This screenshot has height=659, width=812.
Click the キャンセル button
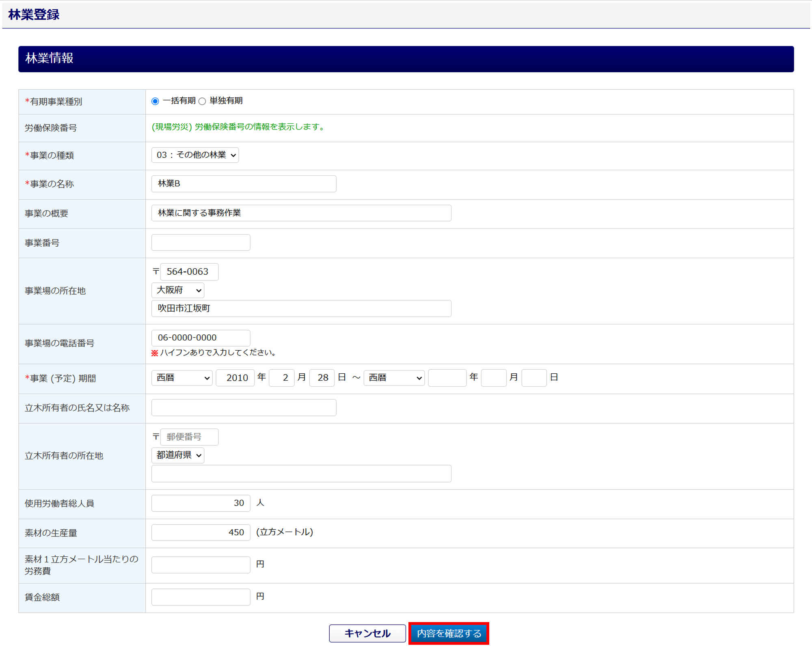coord(367,633)
